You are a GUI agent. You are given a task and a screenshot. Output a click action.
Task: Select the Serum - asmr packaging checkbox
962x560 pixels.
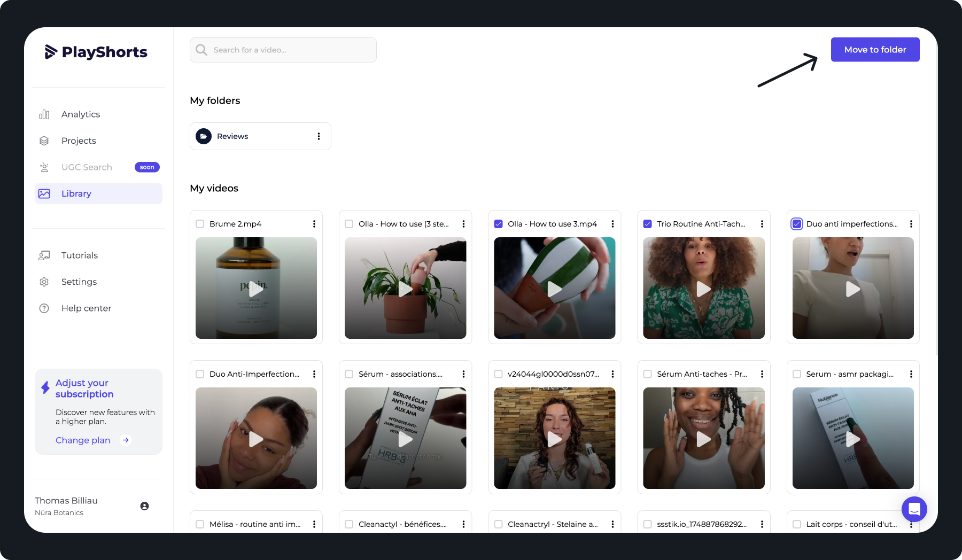pyautogui.click(x=797, y=374)
